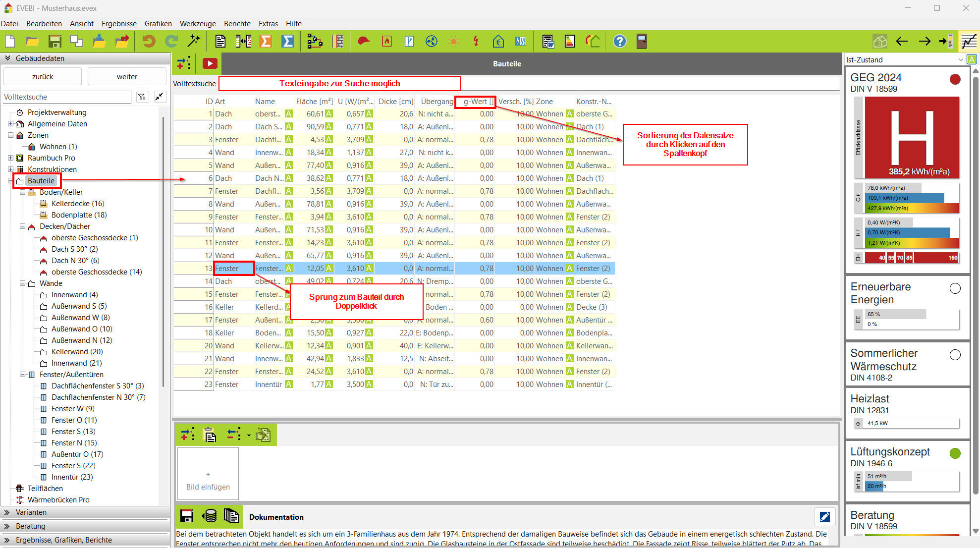Click the save file toolbar icon

tap(54, 41)
